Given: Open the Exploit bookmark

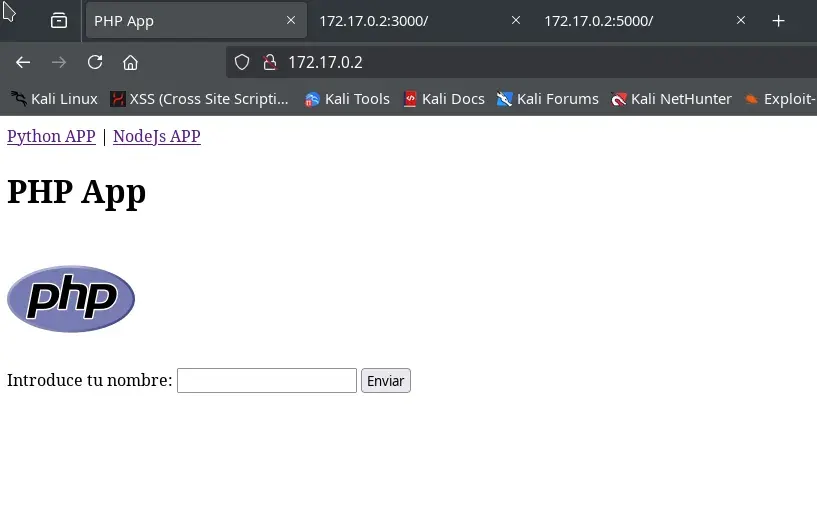Looking at the screenshot, I should 780,99.
